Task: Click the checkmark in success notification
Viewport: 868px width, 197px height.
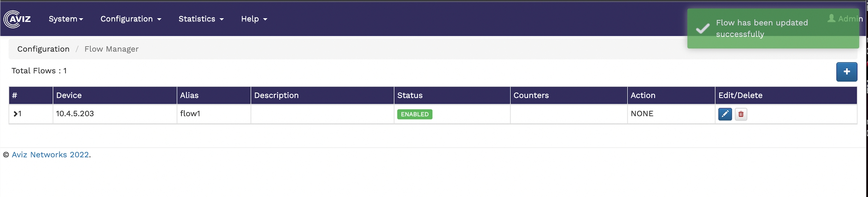Action: click(x=702, y=29)
